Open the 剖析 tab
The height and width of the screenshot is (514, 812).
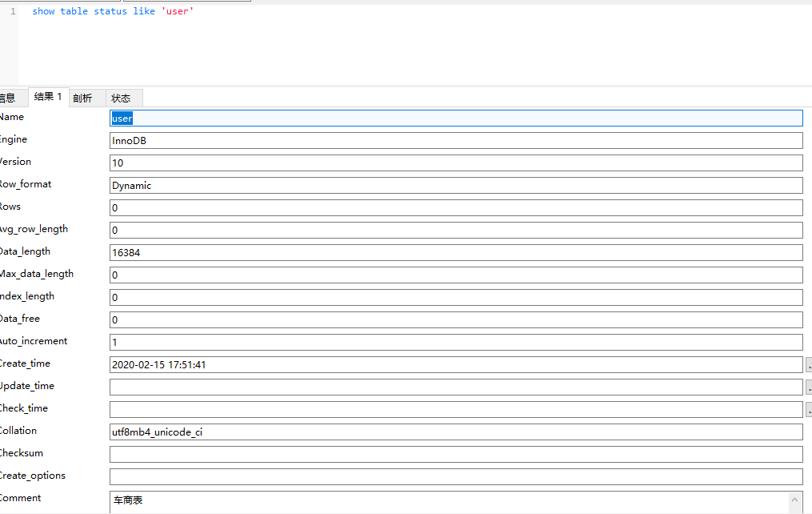[x=87, y=98]
